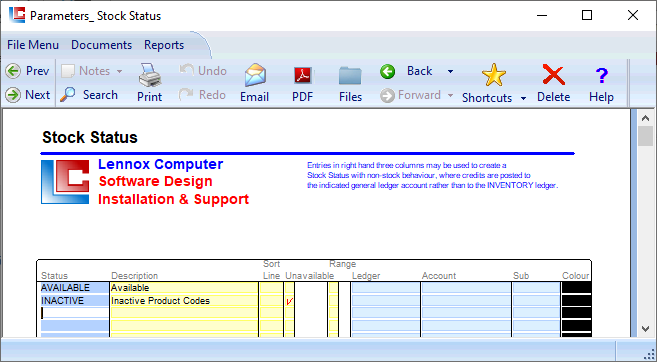The height and width of the screenshot is (362, 657).
Task: Click Colour swatch on the empty third row
Action: point(577,313)
